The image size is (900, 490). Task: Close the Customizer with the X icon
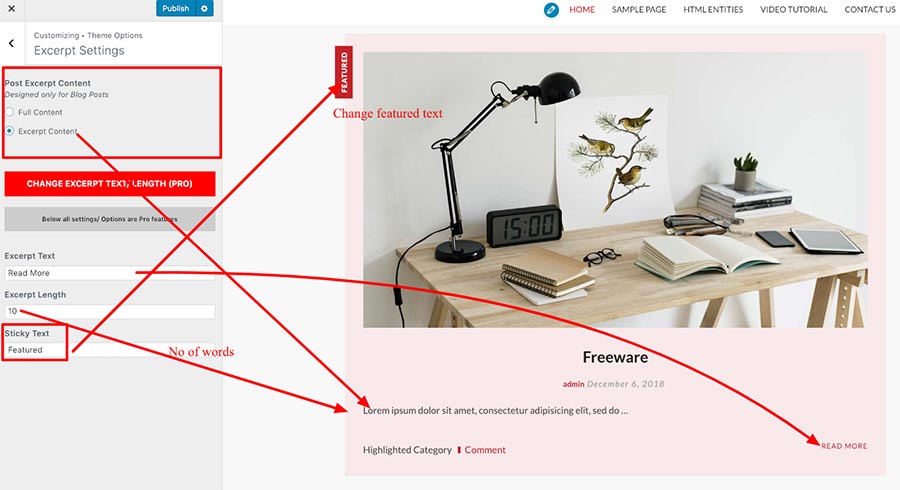click(x=11, y=9)
